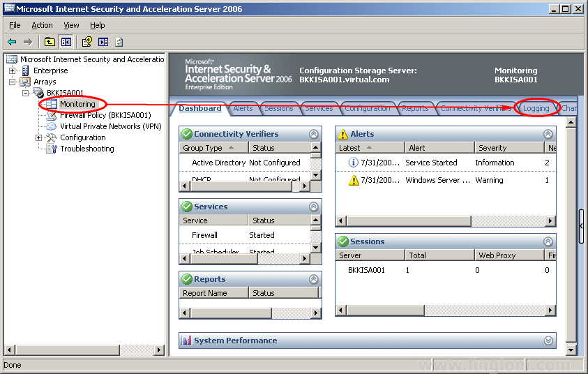Click the BKKISA001 server icon
588x374 pixels.
coord(38,93)
